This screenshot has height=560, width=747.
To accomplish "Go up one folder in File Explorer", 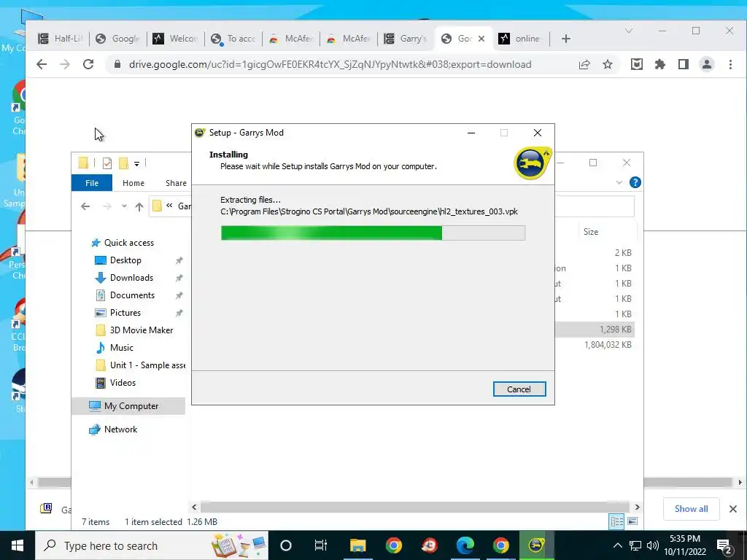I will coord(139,206).
